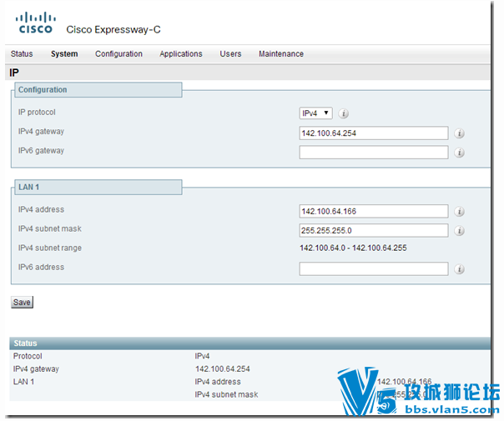Screen dimensions: 504x421
Task: Click the info icon beside IP protocol
Action: pos(344,113)
